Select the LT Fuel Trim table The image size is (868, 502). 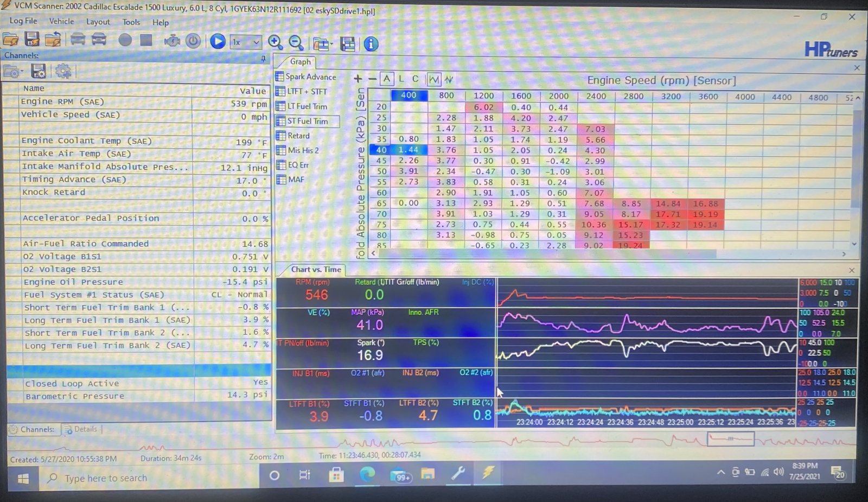pos(302,106)
